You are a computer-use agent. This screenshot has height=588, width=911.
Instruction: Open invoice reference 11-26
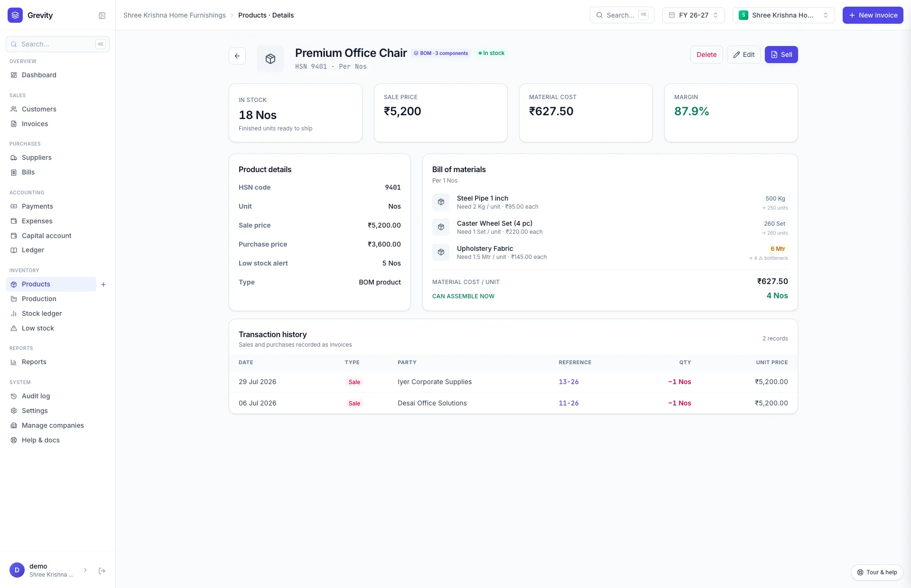pyautogui.click(x=568, y=403)
